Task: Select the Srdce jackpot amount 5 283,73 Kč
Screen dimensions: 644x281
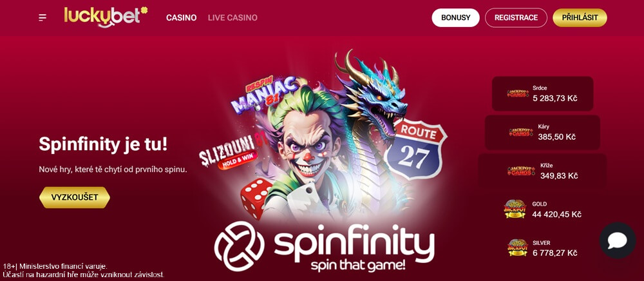Action: (x=555, y=98)
